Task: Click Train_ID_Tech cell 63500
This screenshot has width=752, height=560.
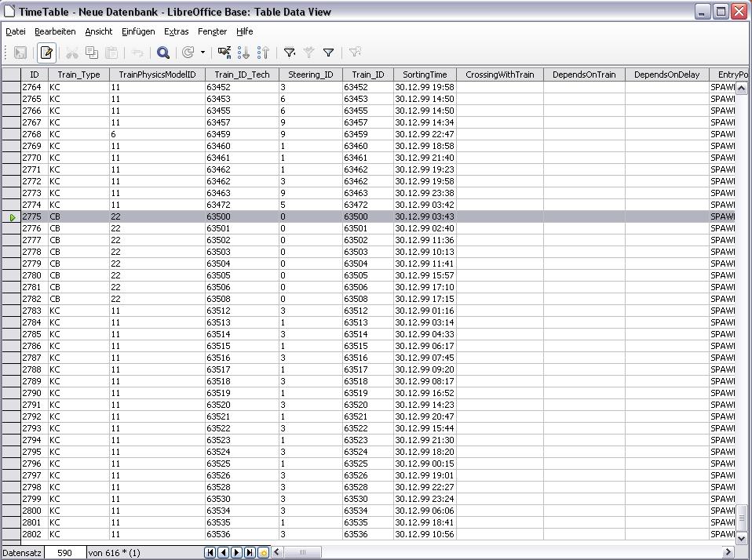Action: click(x=243, y=216)
